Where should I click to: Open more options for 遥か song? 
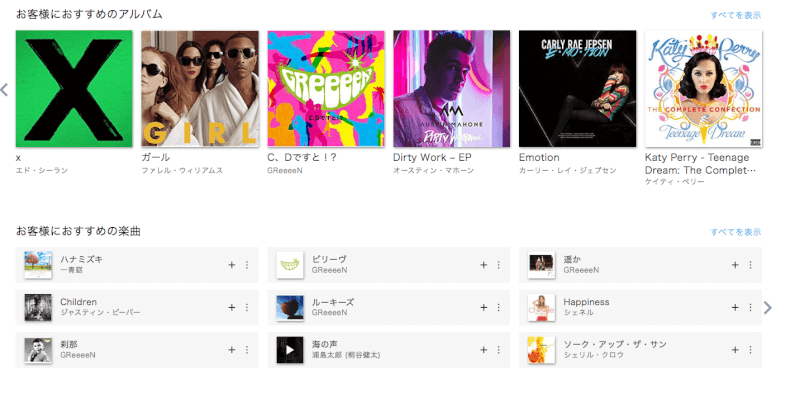pos(751,265)
